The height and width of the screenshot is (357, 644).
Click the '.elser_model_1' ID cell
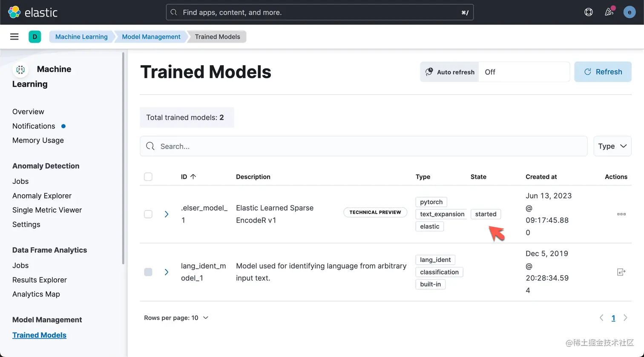[204, 214]
